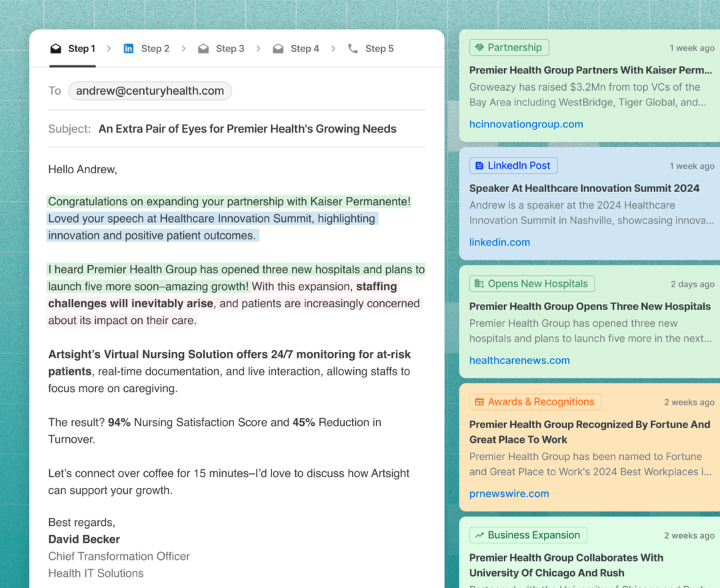
Task: Switch to the Step 4 tab
Action: click(x=304, y=49)
